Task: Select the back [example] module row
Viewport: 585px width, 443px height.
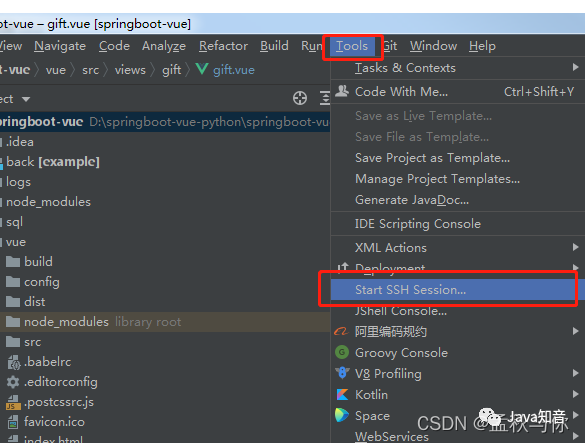Action: [x=165, y=162]
